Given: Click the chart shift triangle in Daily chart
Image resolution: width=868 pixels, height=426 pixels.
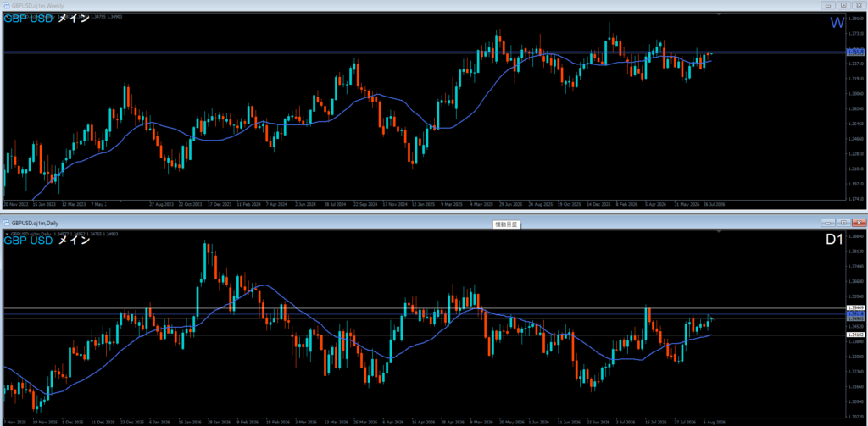Looking at the screenshot, I should [719, 231].
